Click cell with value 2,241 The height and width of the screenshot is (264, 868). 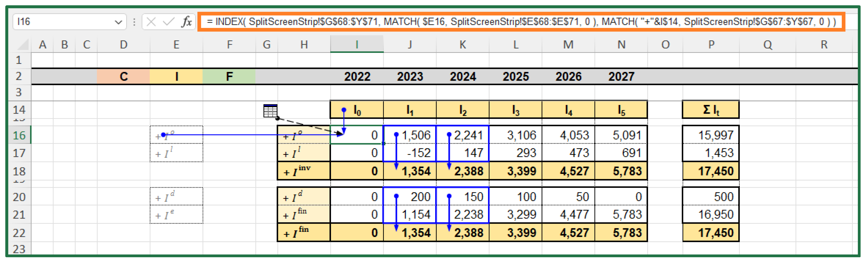tap(463, 135)
